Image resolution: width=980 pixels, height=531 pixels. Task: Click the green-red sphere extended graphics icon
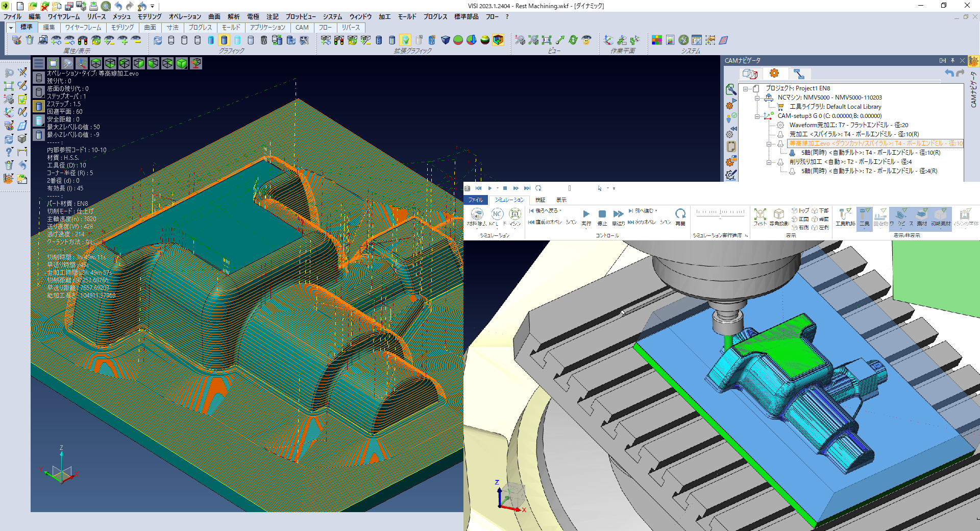coord(458,40)
